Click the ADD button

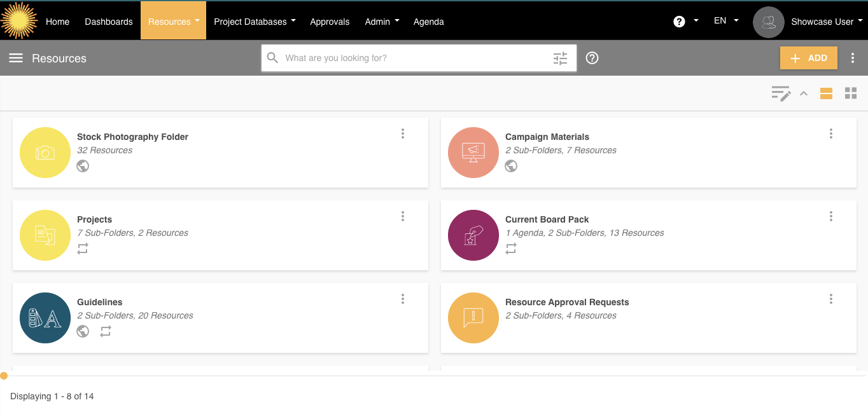(x=808, y=58)
